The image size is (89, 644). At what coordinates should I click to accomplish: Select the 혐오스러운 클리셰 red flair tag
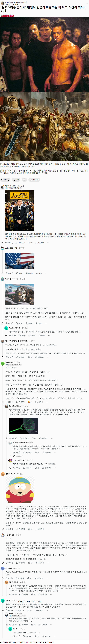tap(7, 16)
